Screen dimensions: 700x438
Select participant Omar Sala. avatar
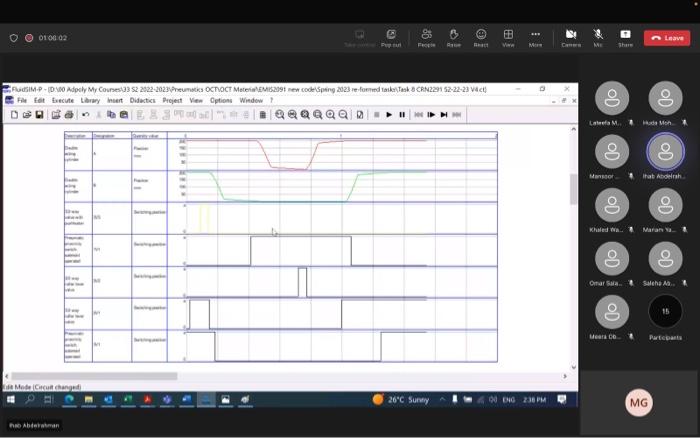pyautogui.click(x=612, y=259)
